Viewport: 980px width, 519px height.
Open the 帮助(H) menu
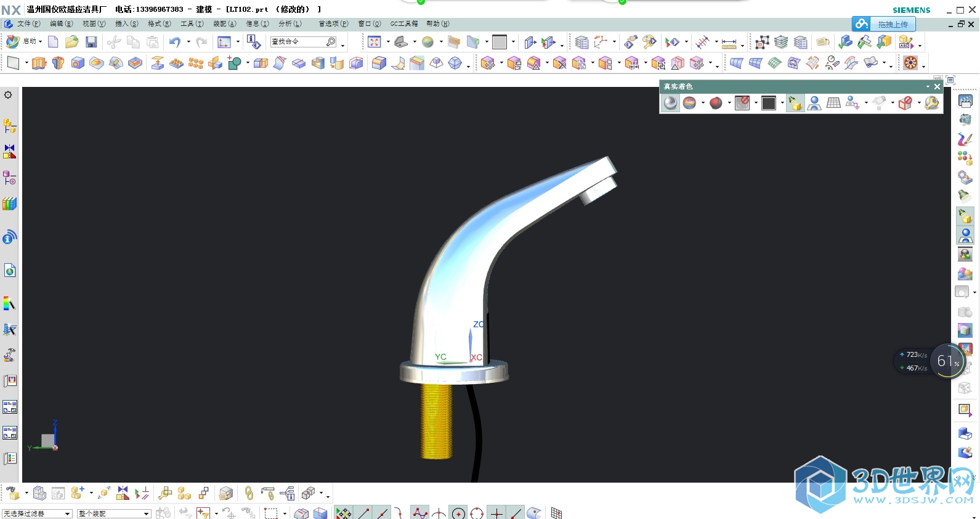click(438, 24)
